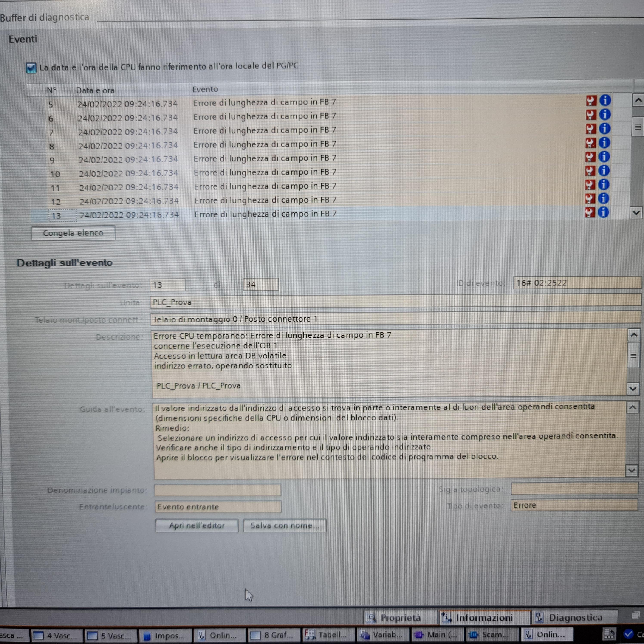Click the blue info icon in row 11

point(604,184)
